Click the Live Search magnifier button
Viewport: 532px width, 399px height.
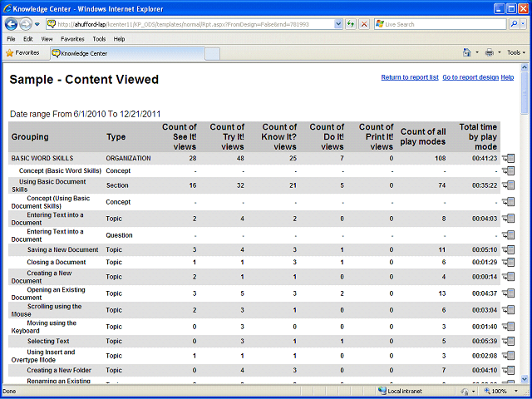click(x=514, y=24)
